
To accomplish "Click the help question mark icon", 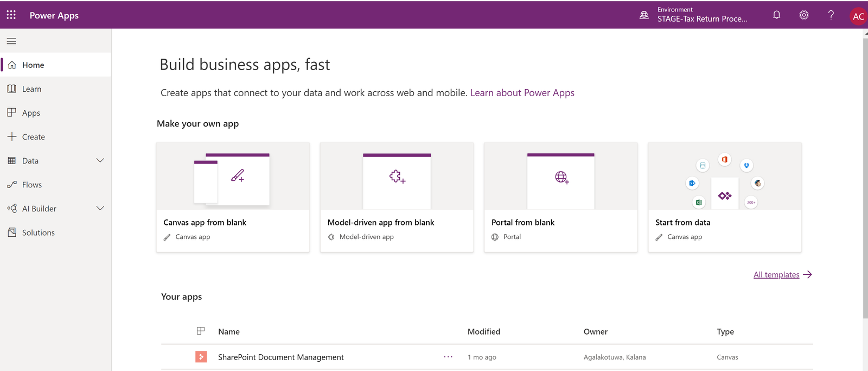I will (x=831, y=15).
